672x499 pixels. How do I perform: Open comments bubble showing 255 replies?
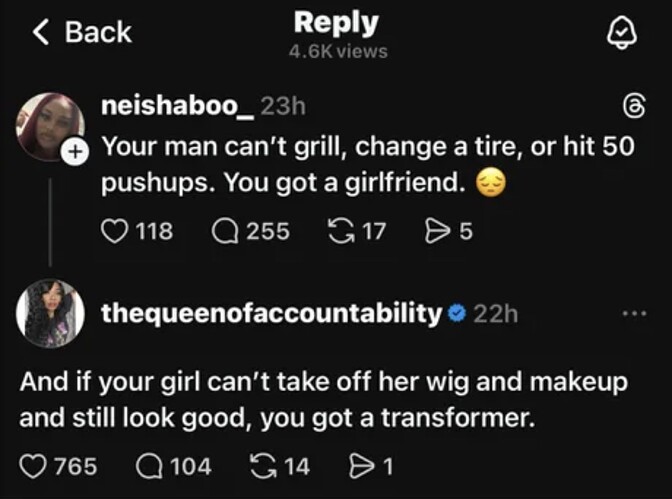pos(225,231)
